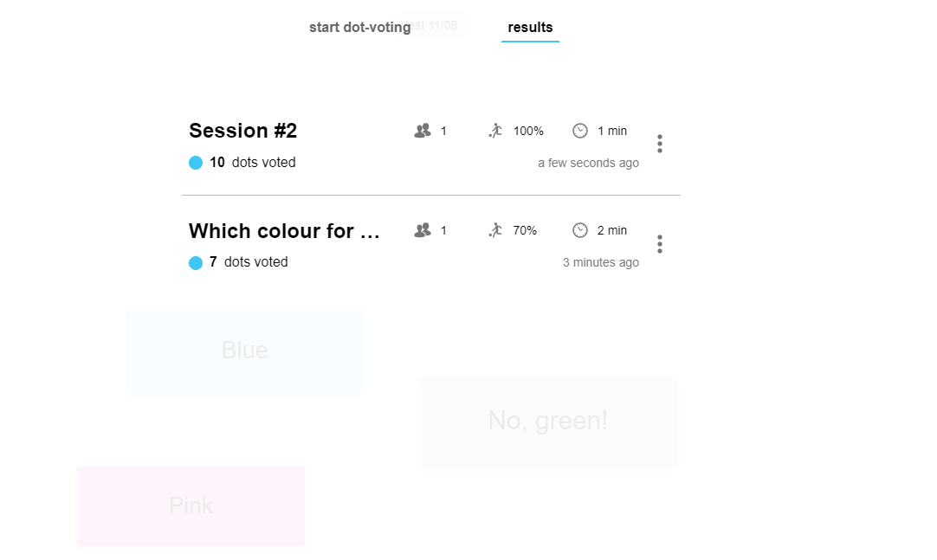Open Which colour for… session title

click(x=284, y=231)
